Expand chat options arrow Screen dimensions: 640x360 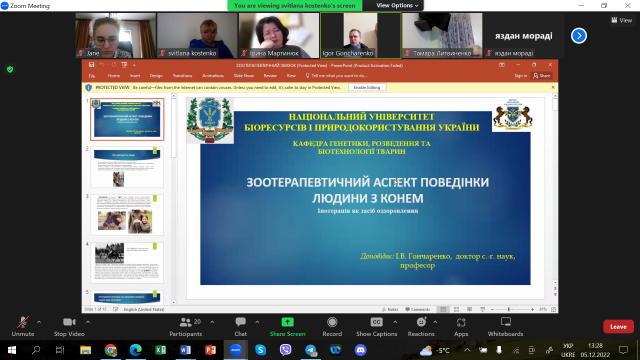(x=257, y=322)
